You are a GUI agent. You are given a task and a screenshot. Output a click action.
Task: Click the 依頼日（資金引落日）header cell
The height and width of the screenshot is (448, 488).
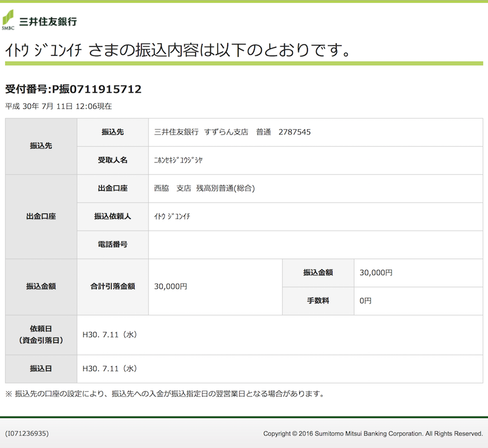pyautogui.click(x=40, y=335)
